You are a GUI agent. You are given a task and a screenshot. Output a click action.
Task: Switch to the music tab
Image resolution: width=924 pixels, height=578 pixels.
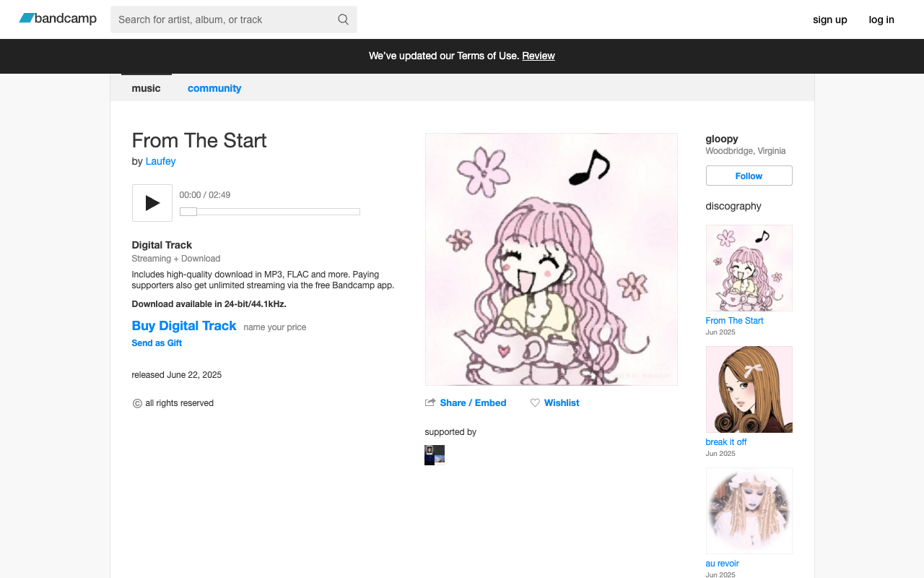pos(146,88)
